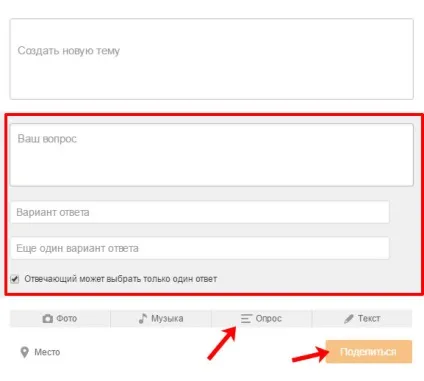This screenshot has width=424, height=381.
Task: Click the pencil icon beside Текст
Action: point(349,319)
